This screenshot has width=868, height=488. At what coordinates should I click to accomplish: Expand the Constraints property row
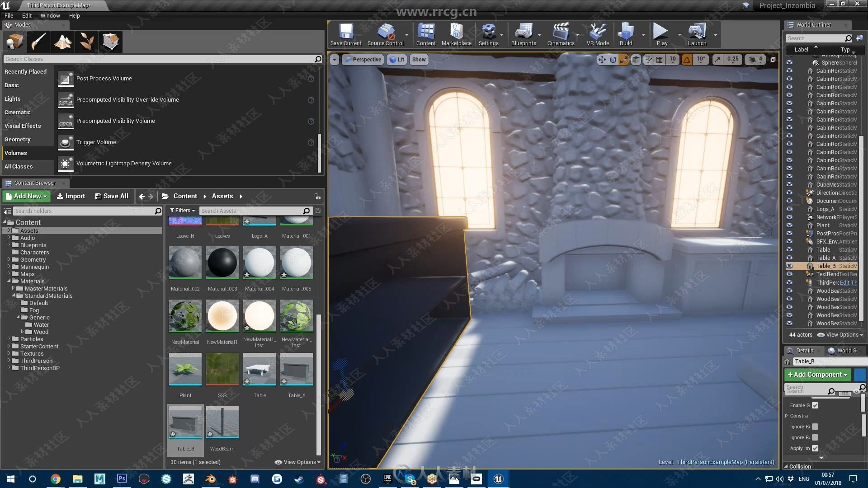coord(787,416)
